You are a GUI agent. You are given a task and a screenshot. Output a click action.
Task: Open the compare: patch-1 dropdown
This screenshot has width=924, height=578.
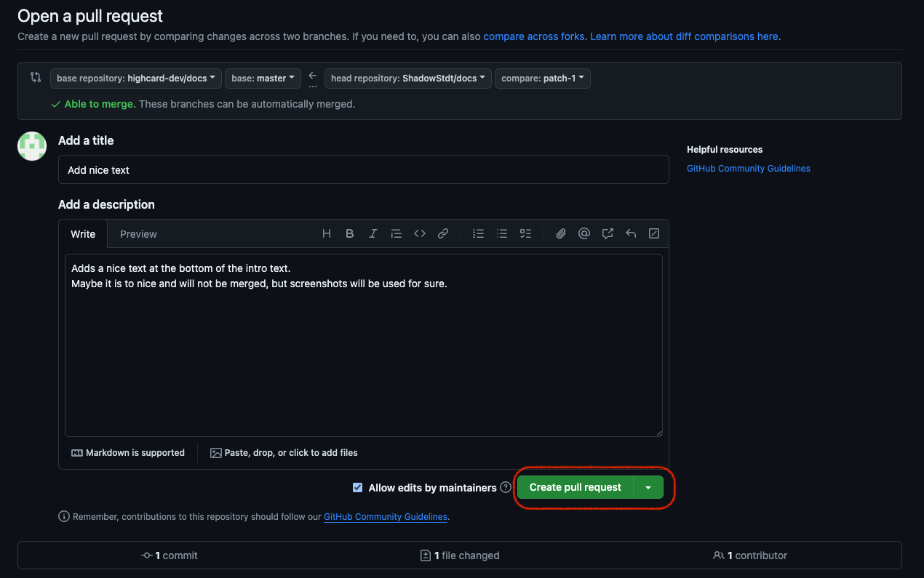[x=542, y=78]
